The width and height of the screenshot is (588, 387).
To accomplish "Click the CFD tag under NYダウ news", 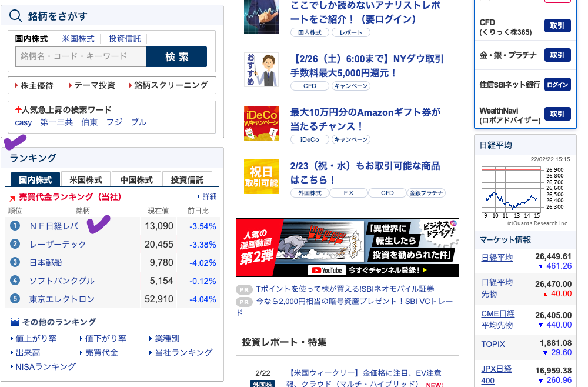I will pos(310,86).
